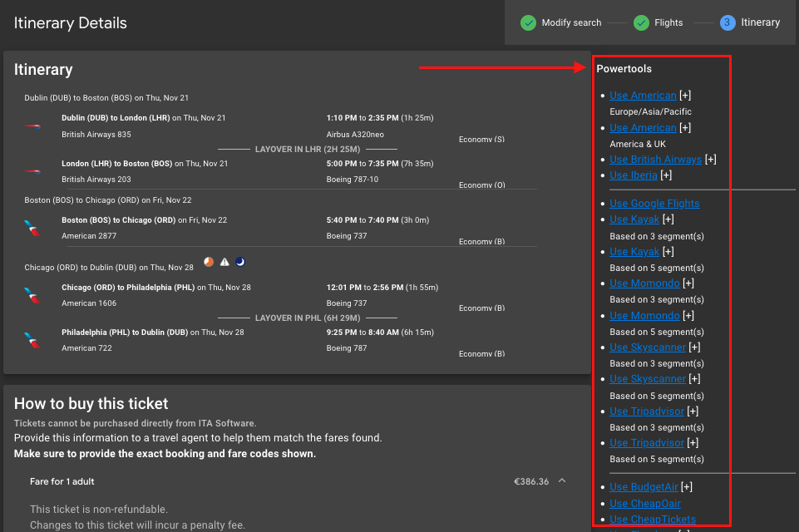Expand [+] next to Use British Airways
Image resolution: width=799 pixels, height=532 pixels.
[711, 160]
